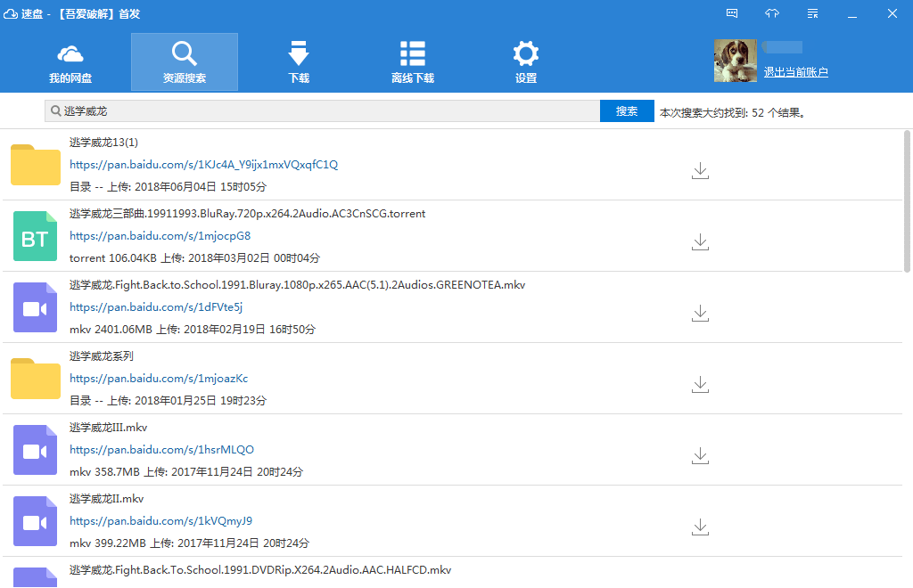Open link pan.baidu.com/s/1mjoazKc

click(159, 378)
